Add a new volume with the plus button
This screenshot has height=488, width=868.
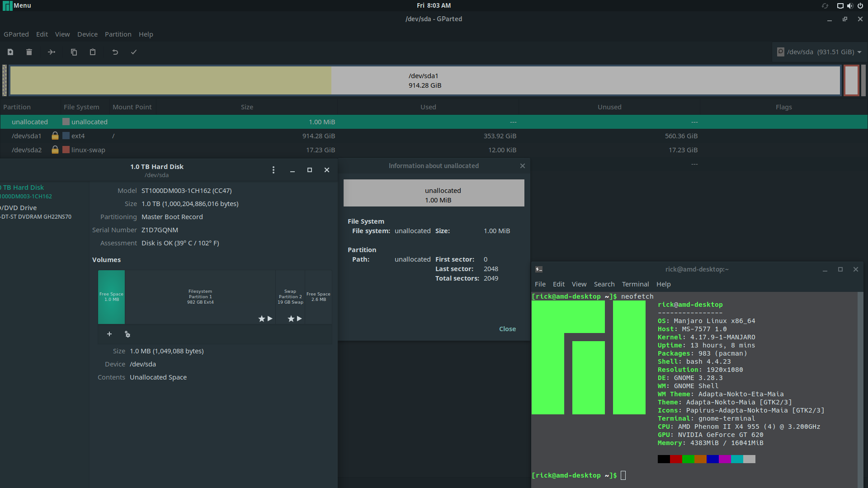coord(109,334)
